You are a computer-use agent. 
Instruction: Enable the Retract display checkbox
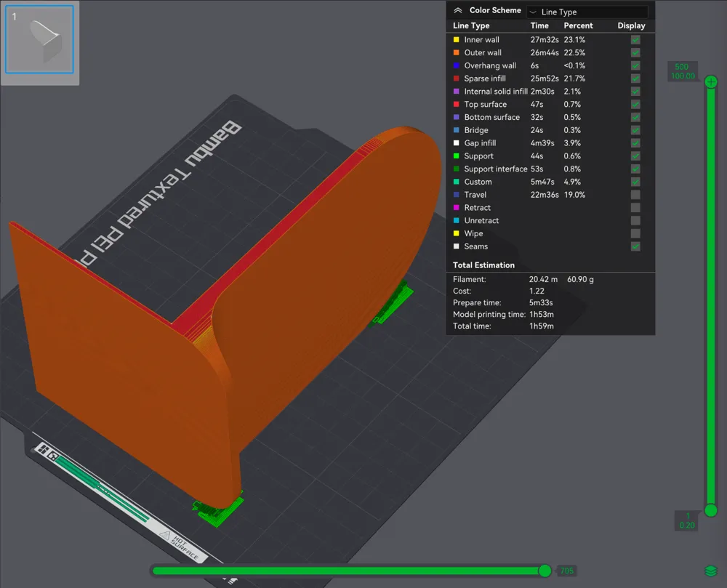click(635, 207)
